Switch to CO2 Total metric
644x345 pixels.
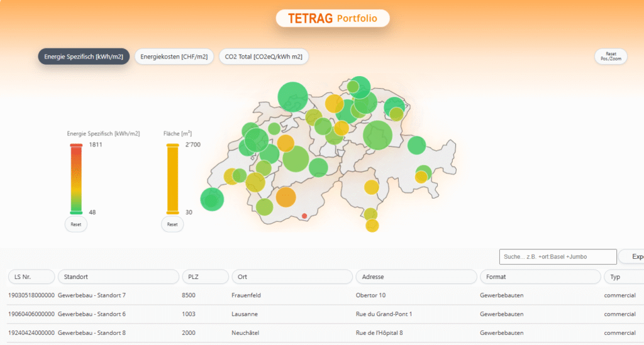(264, 57)
